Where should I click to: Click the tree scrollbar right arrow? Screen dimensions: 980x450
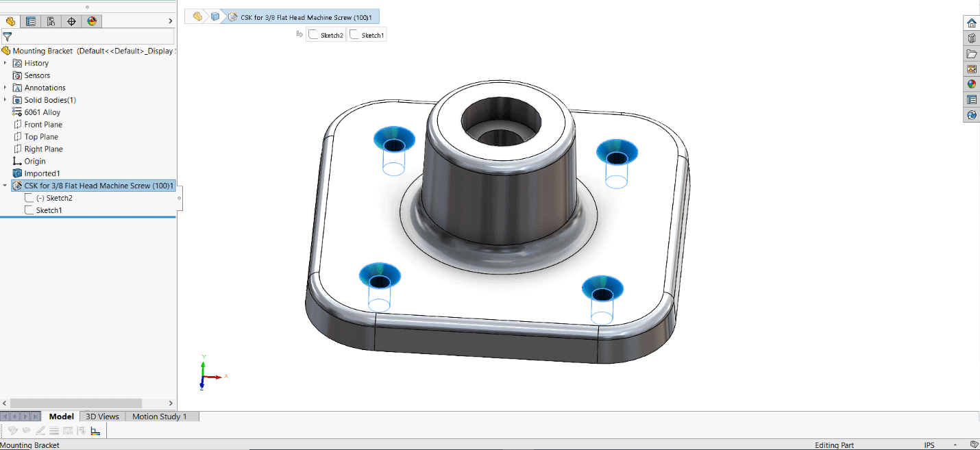click(x=171, y=403)
